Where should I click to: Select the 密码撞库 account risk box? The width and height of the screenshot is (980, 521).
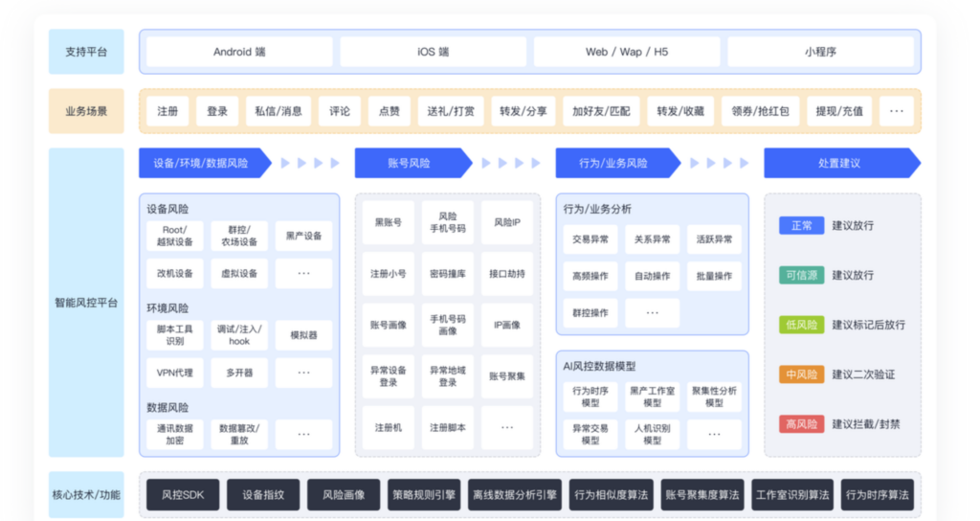pyautogui.click(x=447, y=273)
